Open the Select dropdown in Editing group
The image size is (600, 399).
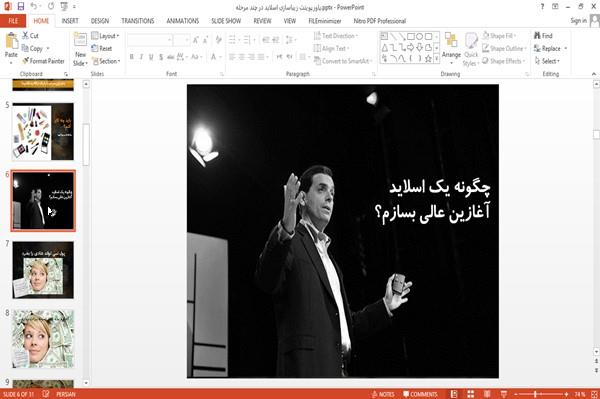tap(547, 61)
